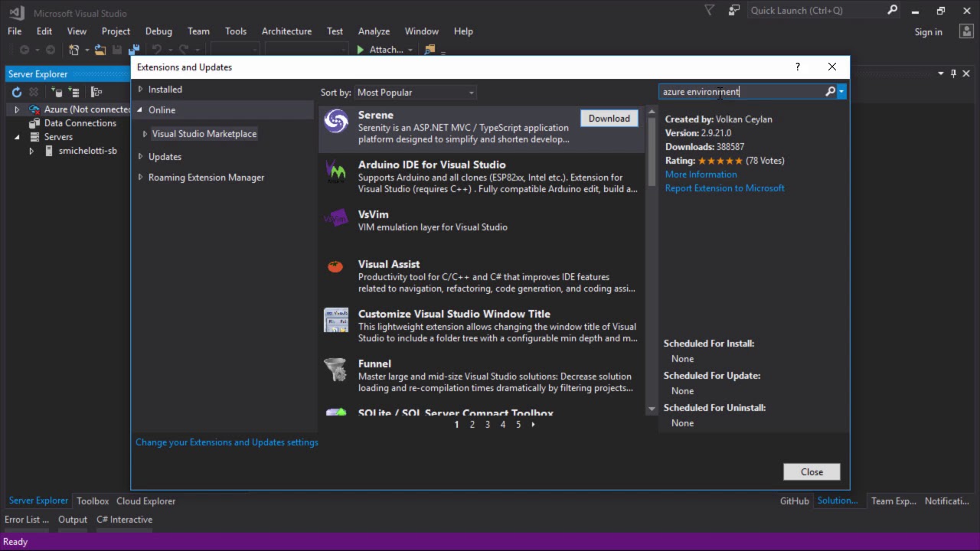The width and height of the screenshot is (980, 551).
Task: Click Sign in
Action: click(x=928, y=32)
